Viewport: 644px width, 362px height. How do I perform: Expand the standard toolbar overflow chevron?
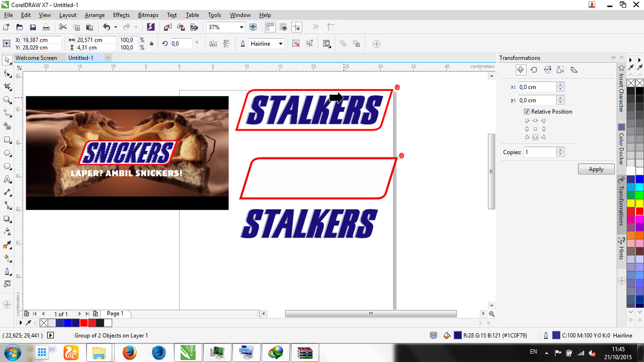(x=315, y=27)
